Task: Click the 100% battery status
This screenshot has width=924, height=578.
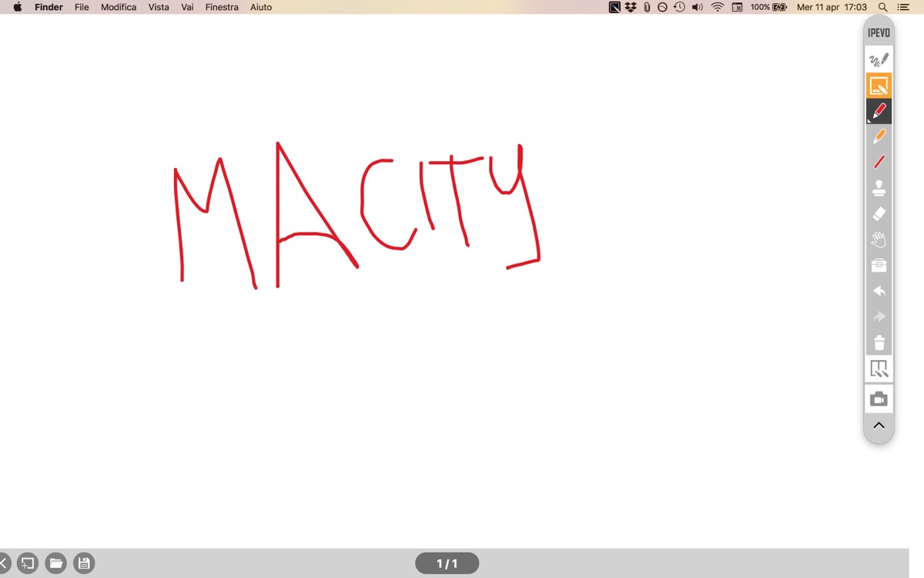Action: coord(768,7)
